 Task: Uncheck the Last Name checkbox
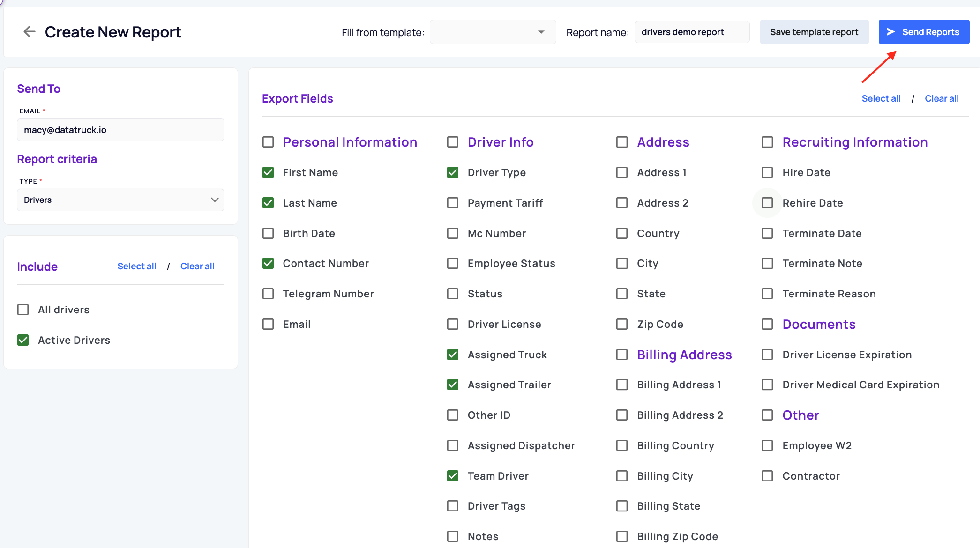[268, 203]
